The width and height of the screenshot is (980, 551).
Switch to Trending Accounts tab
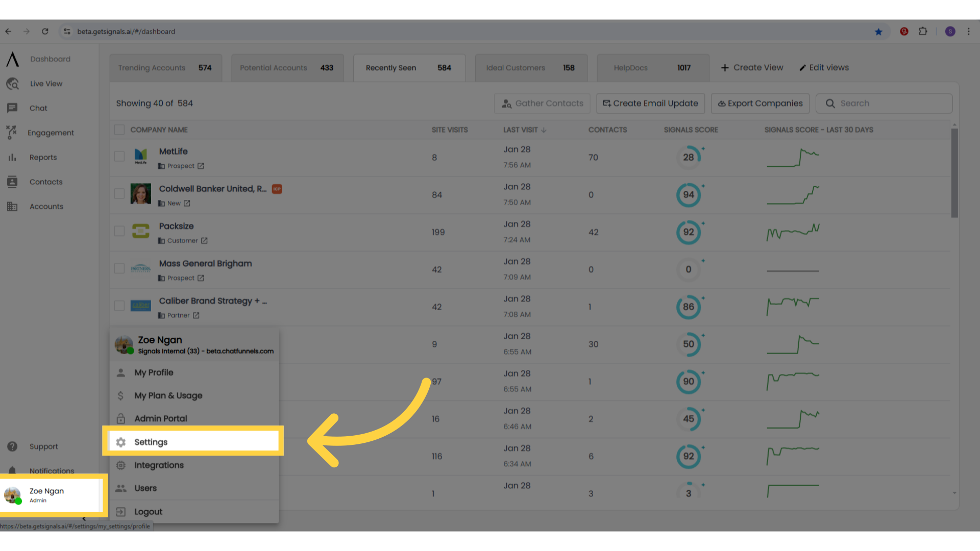[x=165, y=68]
